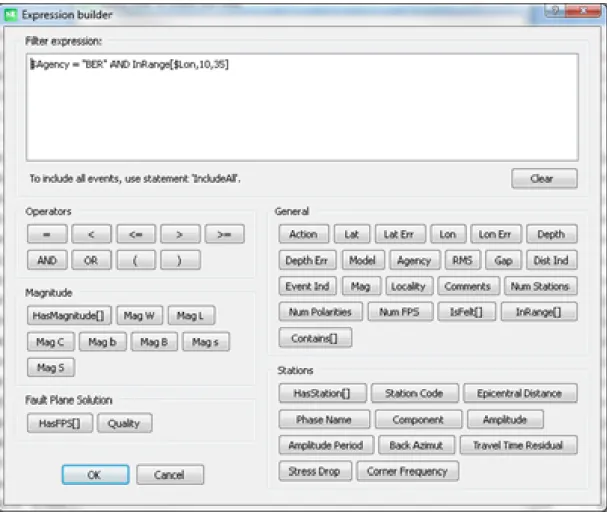The image size is (607, 512).
Task: Insert the Lon field
Action: point(448,234)
